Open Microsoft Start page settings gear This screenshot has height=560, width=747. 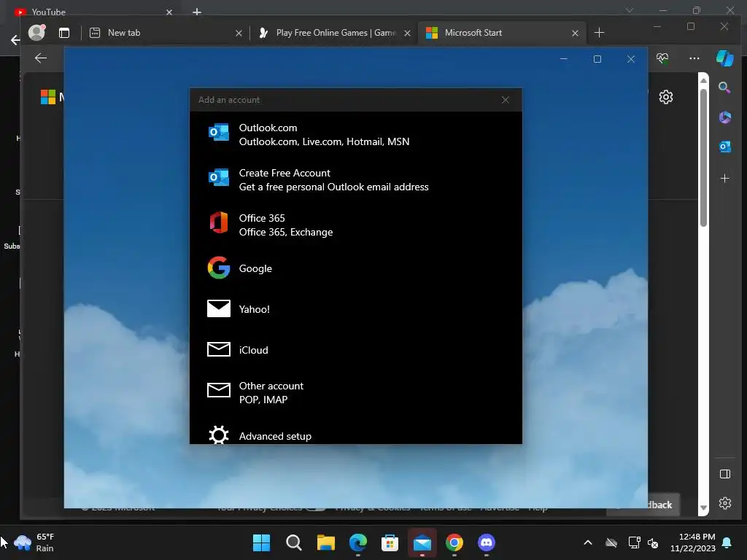pos(665,97)
